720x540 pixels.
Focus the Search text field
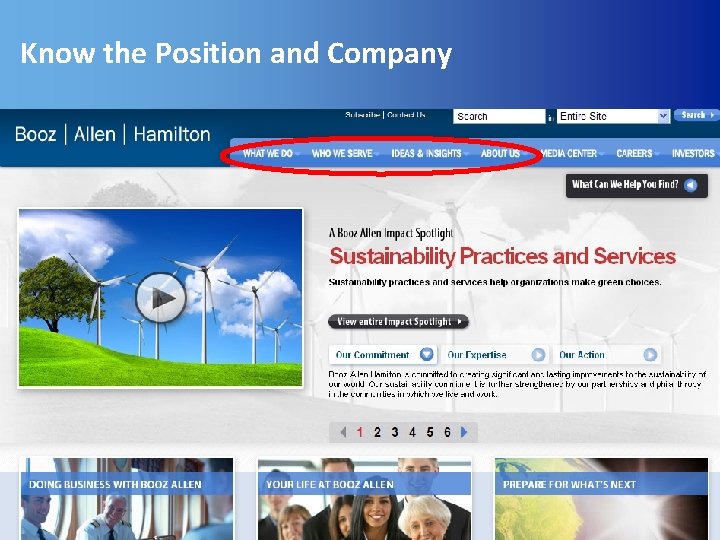(499, 116)
